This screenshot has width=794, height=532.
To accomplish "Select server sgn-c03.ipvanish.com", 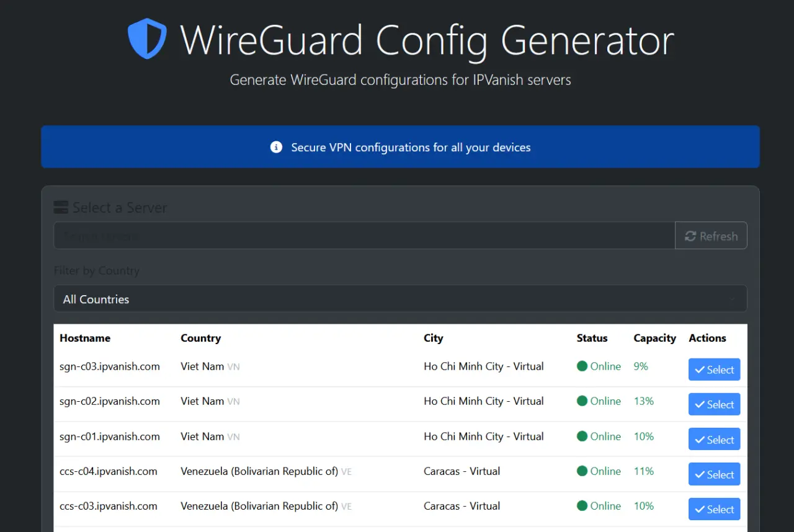I will (x=714, y=370).
